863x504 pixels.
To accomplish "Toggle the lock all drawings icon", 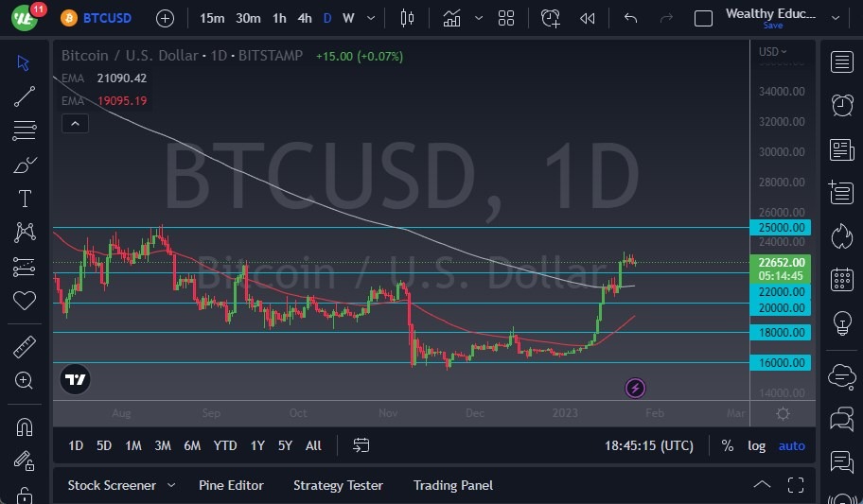I will 25,495.
